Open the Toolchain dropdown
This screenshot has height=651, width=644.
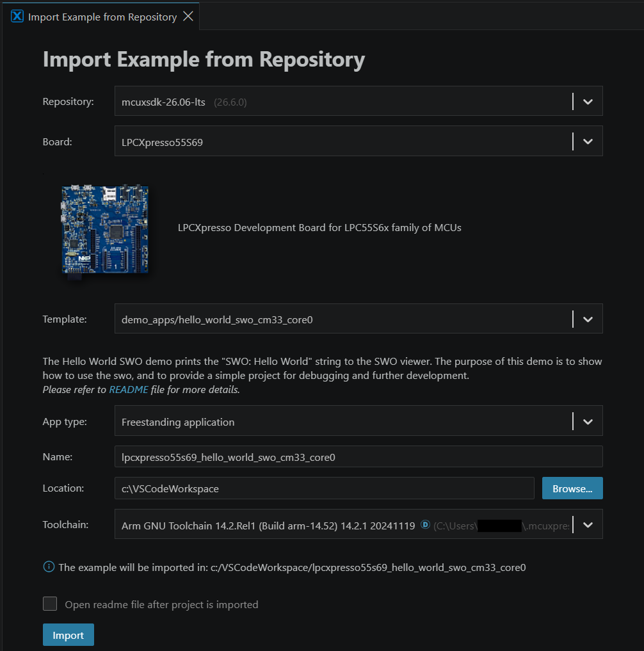358,524
